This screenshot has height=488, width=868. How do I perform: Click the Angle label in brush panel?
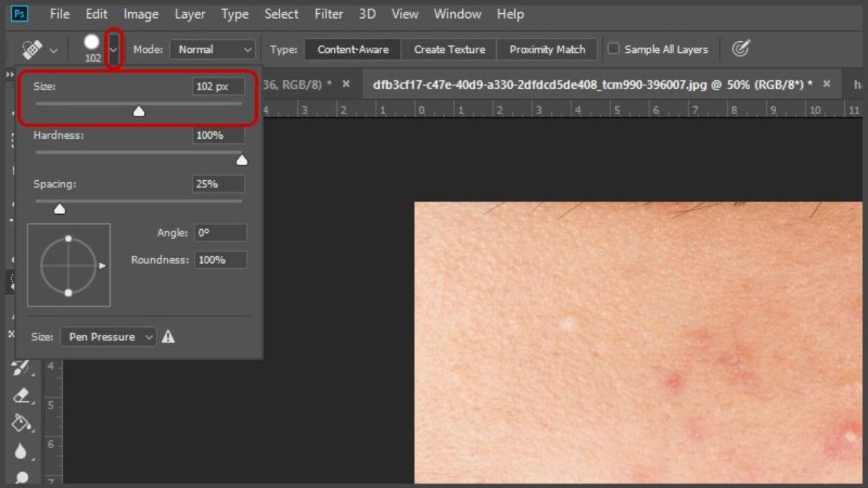(173, 233)
